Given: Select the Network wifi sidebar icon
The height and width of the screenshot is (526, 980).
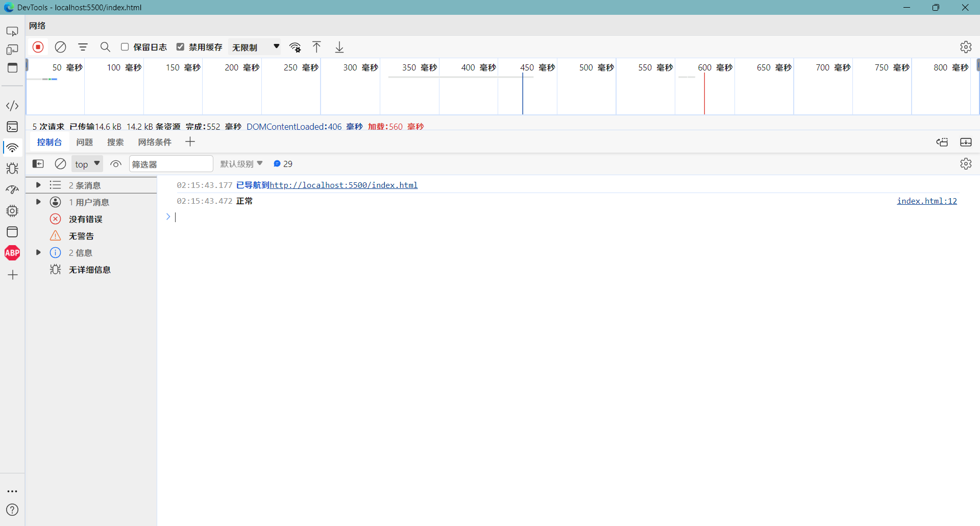Looking at the screenshot, I should 12,148.
